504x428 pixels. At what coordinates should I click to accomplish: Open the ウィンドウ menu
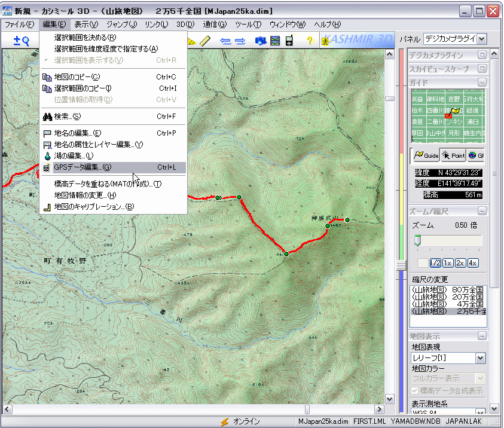point(288,25)
